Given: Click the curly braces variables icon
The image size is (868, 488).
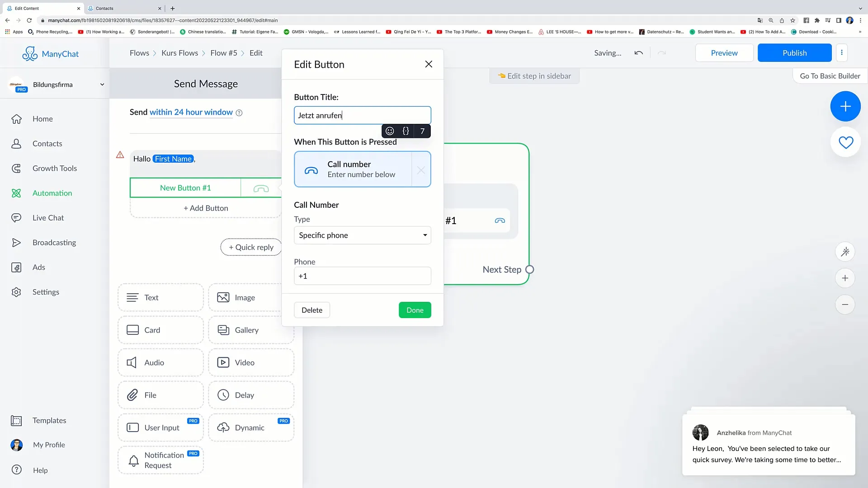Looking at the screenshot, I should [406, 131].
